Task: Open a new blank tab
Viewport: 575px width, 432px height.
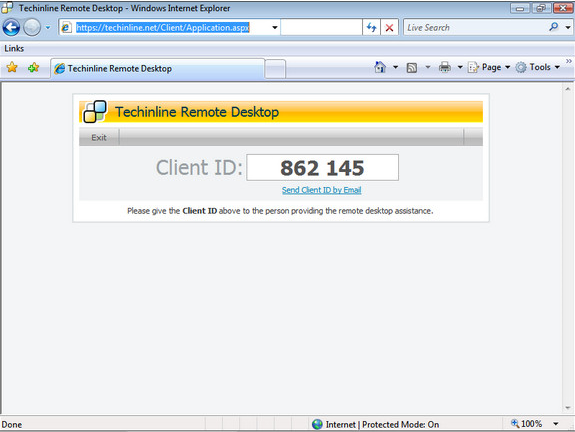Action: 275,69
